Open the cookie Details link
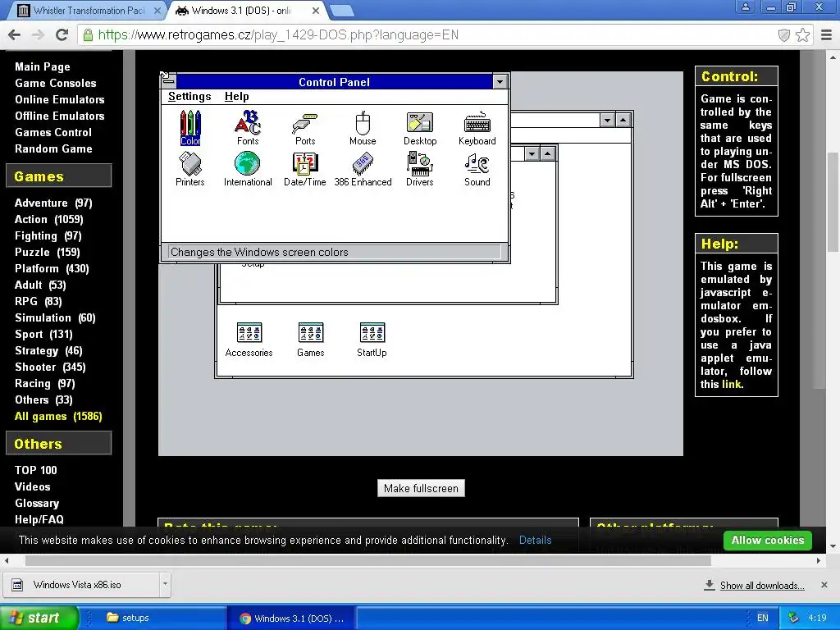The height and width of the screenshot is (630, 840). coord(535,540)
